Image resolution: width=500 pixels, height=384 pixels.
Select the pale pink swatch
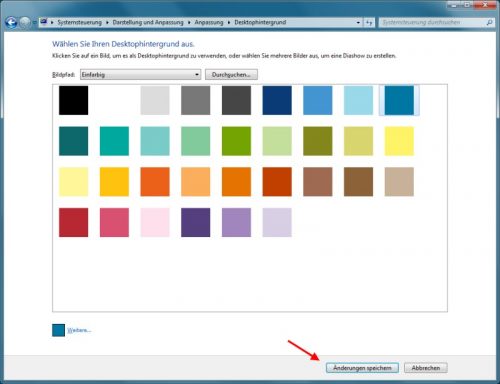[x=155, y=222]
